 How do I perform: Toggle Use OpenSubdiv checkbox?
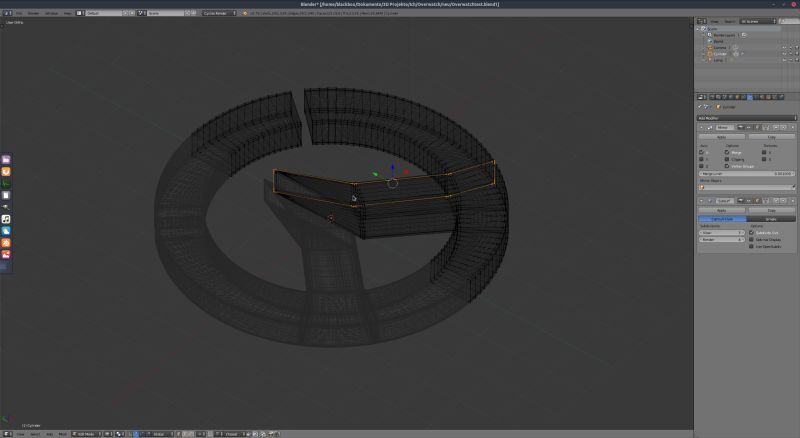point(752,247)
